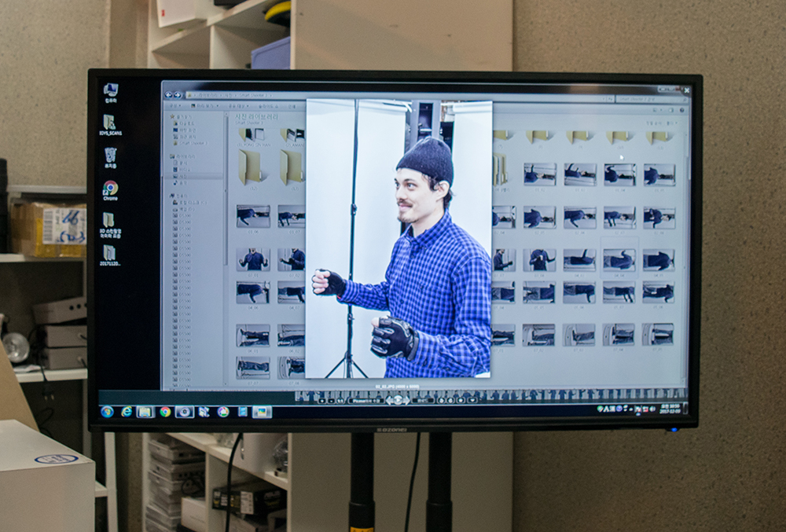The image size is (786, 532).
Task: Switch to File Explorer on the taskbar
Action: point(145,412)
